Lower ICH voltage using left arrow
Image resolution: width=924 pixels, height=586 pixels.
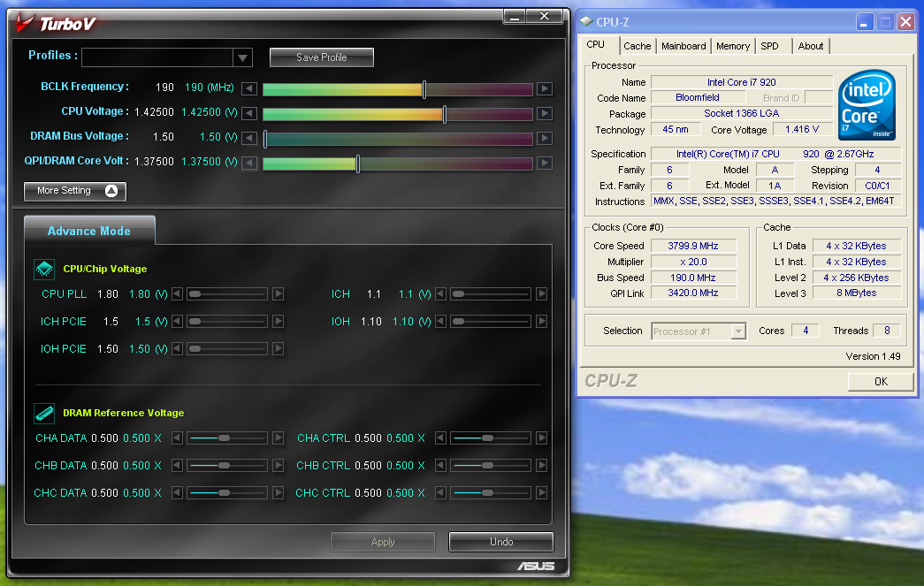point(440,293)
